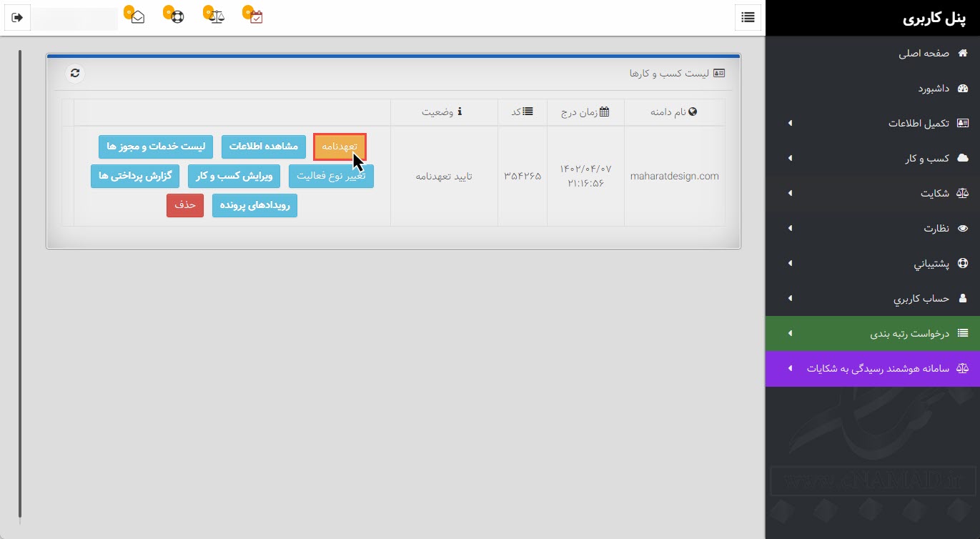Image resolution: width=980 pixels, height=539 pixels.
Task: Click the تغییر نوع فعالیت button
Action: pyautogui.click(x=331, y=176)
